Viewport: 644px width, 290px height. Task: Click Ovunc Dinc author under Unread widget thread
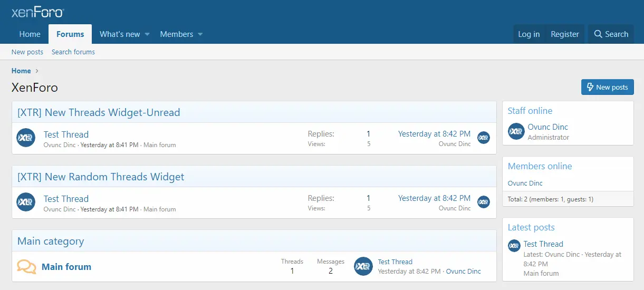[60, 145]
